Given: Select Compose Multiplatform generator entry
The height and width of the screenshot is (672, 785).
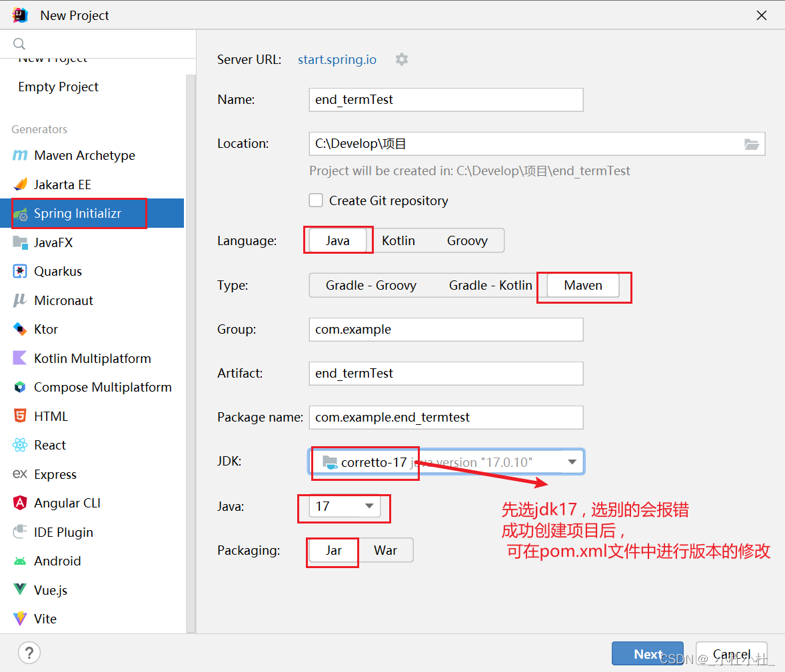Looking at the screenshot, I should (x=92, y=388).
